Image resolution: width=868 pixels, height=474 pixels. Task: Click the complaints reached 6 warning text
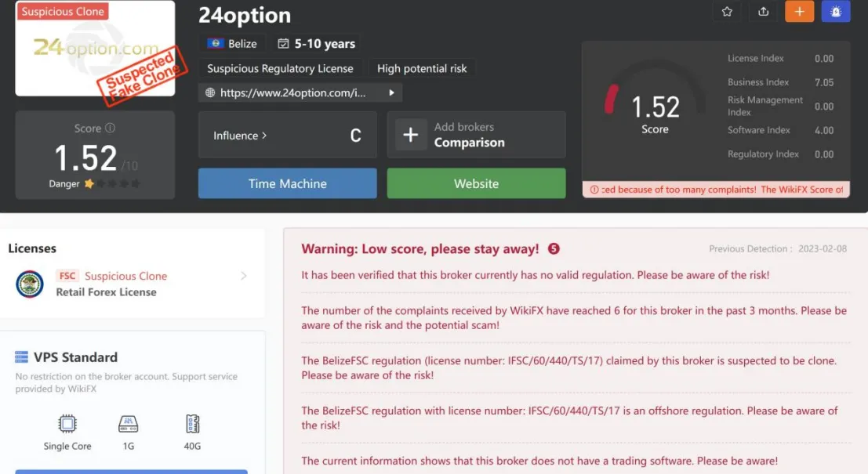(x=574, y=317)
